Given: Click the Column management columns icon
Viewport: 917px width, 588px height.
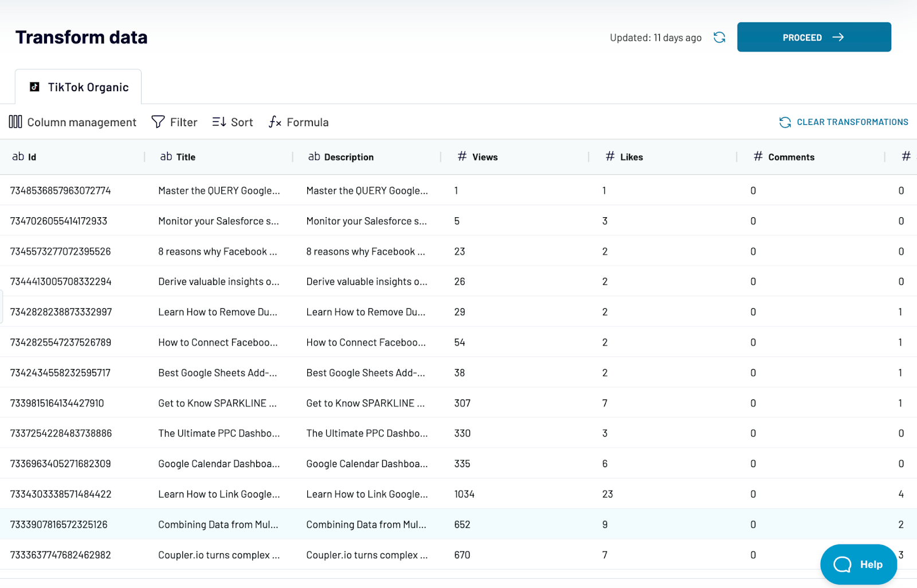Looking at the screenshot, I should [x=15, y=121].
